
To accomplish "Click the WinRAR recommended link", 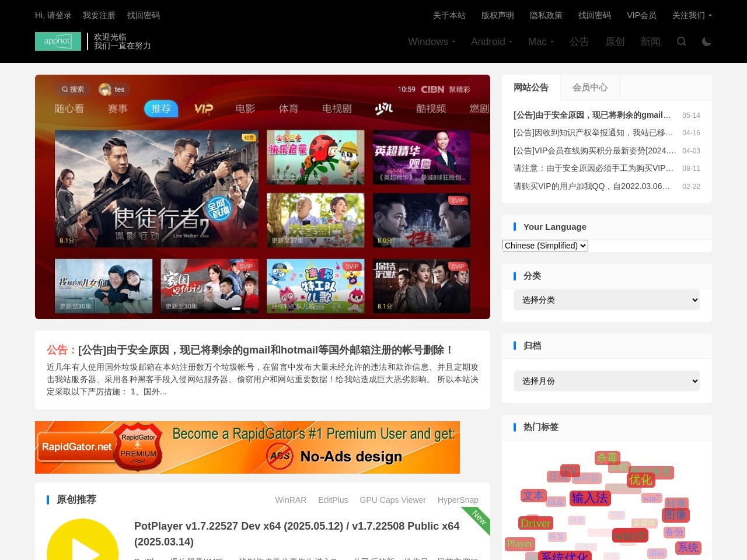I will (x=291, y=500).
